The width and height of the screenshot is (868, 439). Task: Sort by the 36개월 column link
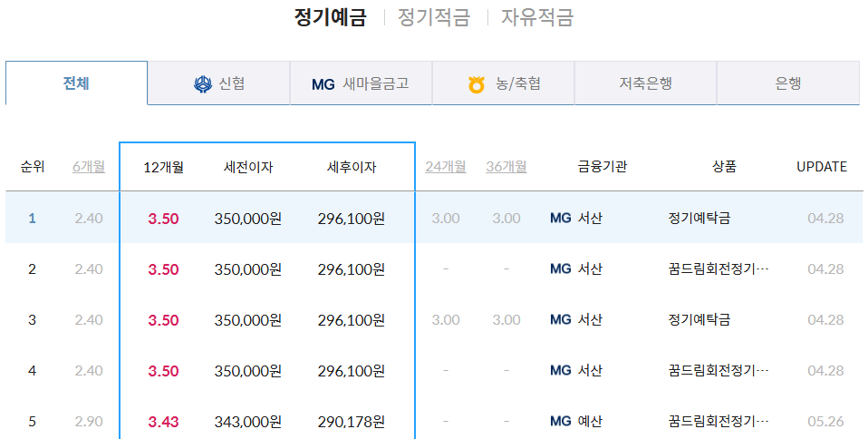(x=506, y=166)
